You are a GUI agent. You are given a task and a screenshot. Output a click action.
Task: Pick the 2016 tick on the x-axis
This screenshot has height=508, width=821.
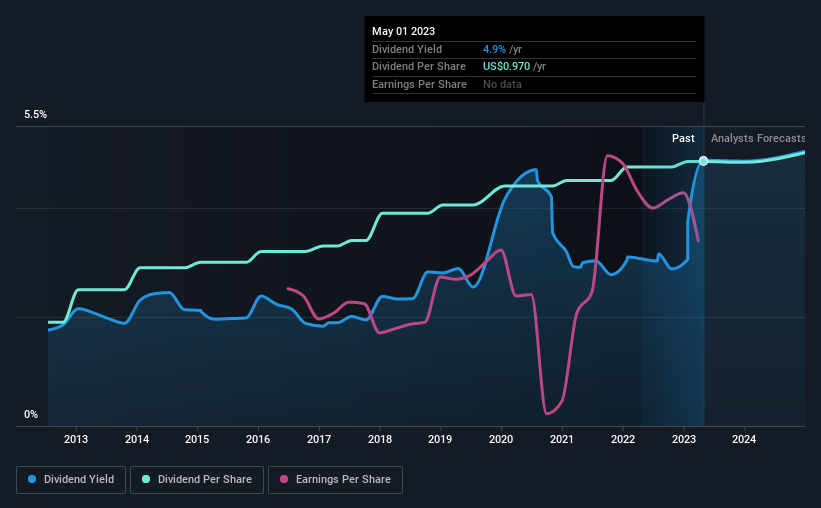[x=258, y=440]
